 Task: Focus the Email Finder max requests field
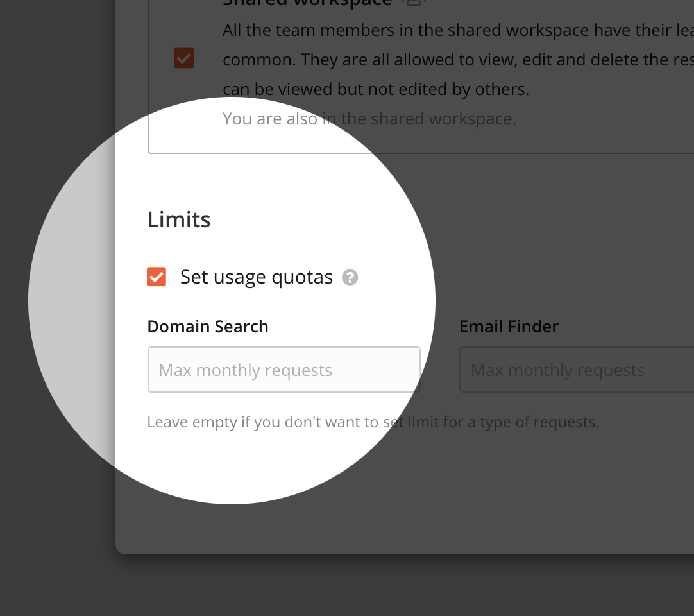point(577,370)
